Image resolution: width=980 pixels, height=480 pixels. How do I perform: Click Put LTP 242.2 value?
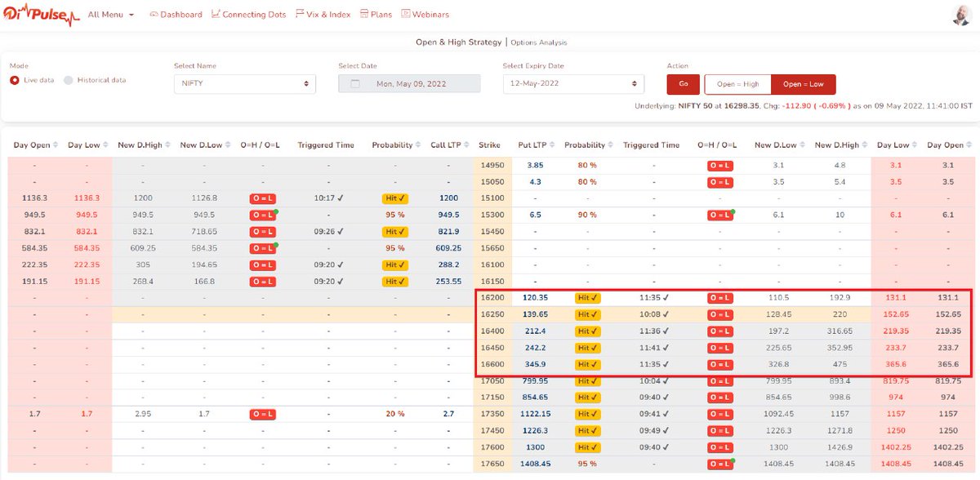pyautogui.click(x=534, y=347)
